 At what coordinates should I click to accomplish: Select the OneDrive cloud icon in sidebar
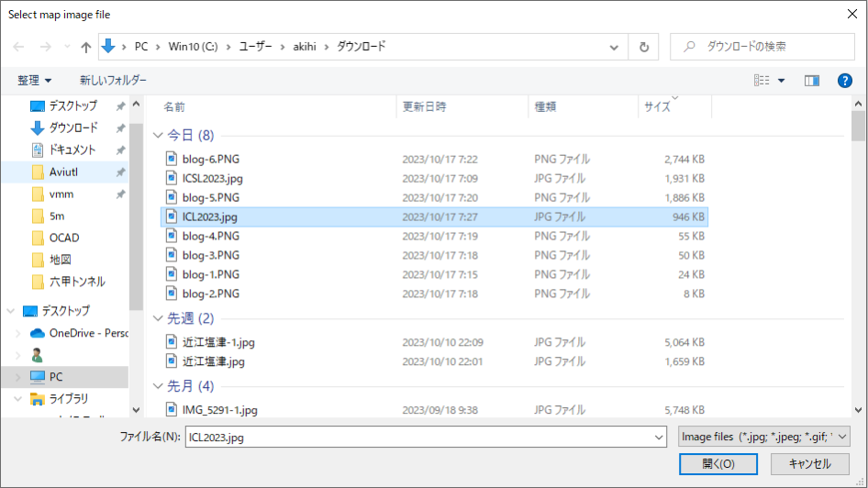tap(38, 333)
